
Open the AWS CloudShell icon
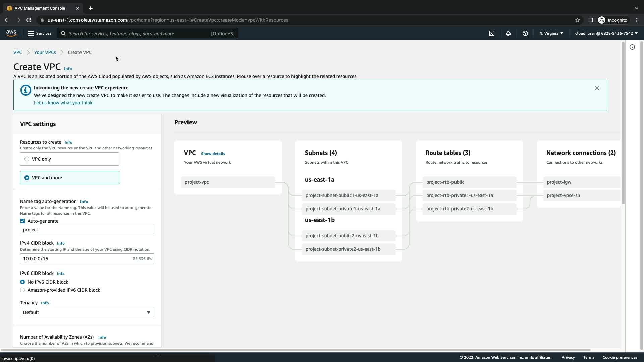(x=491, y=33)
